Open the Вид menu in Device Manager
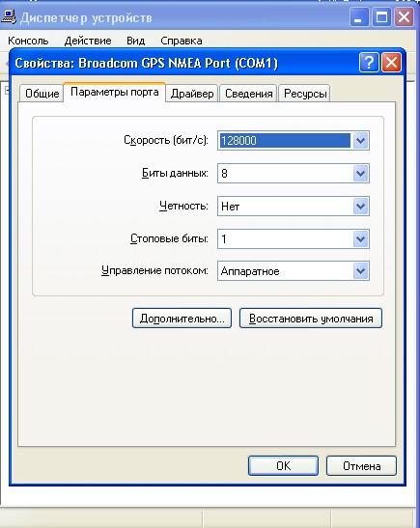The image size is (420, 528). [136, 41]
